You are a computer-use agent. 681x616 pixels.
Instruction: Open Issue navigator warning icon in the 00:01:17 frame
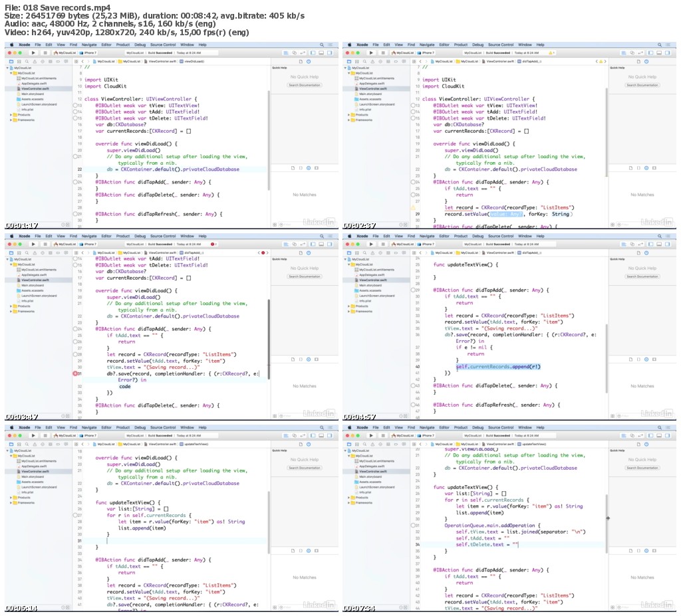click(x=35, y=62)
